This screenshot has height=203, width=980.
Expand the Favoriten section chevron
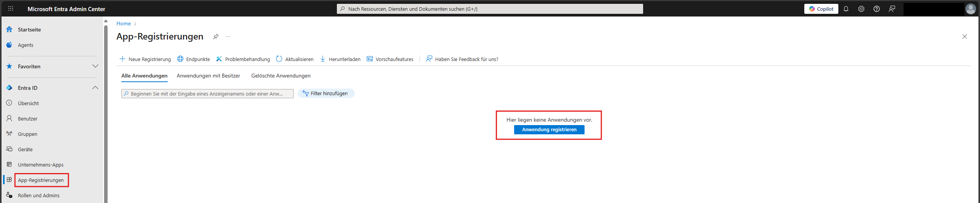[95, 66]
